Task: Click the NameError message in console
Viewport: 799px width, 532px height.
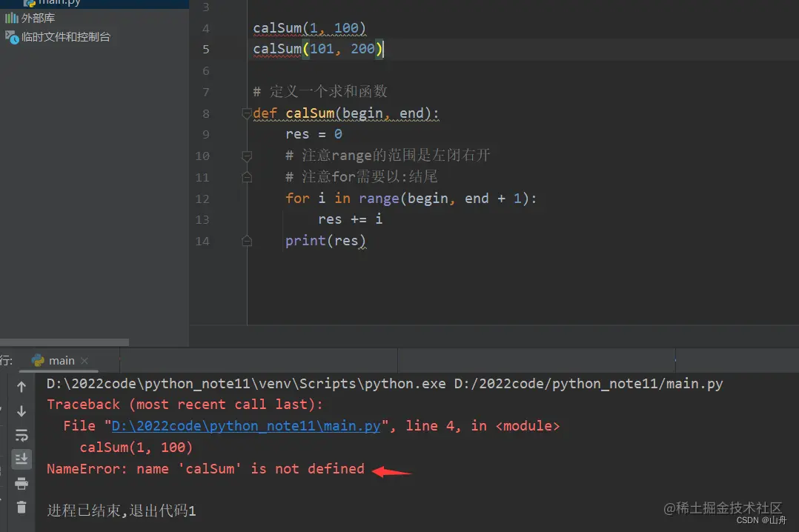Action: [206, 469]
